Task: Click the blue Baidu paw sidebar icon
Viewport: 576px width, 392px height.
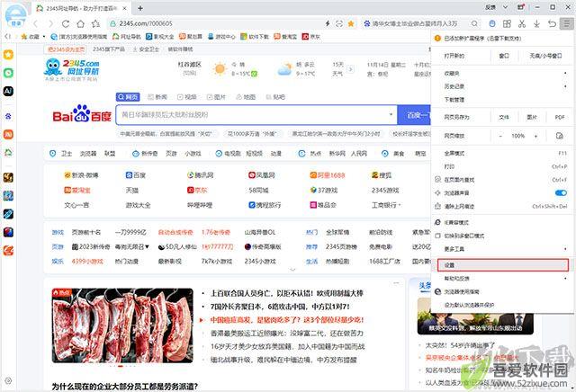Action: pyautogui.click(x=8, y=116)
